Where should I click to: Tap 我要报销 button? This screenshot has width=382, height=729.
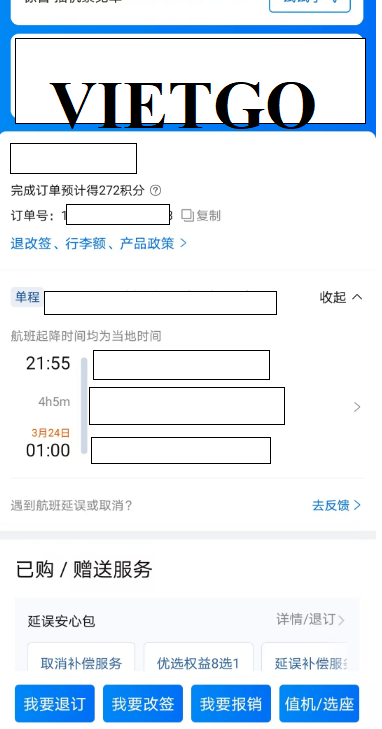[x=231, y=703]
